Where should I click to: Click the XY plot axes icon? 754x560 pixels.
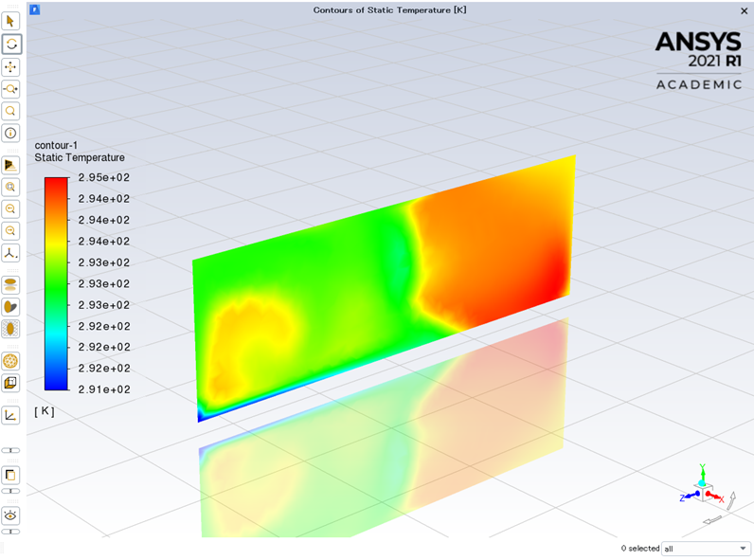10,416
